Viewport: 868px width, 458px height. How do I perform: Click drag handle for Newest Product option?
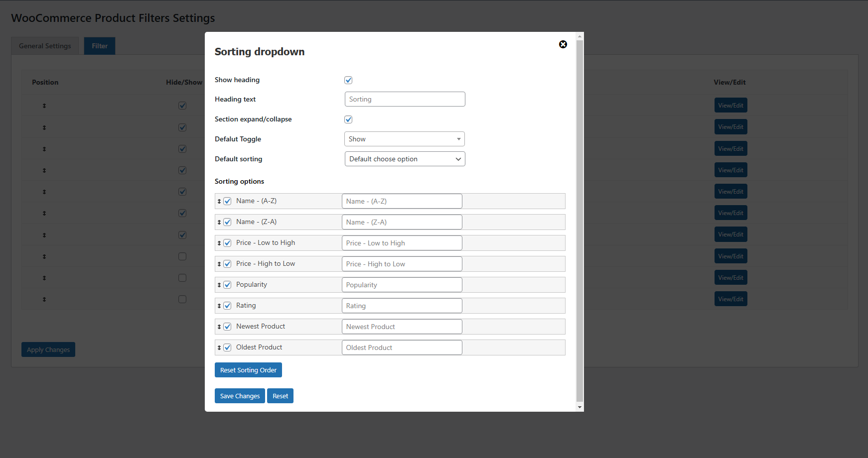pos(219,327)
